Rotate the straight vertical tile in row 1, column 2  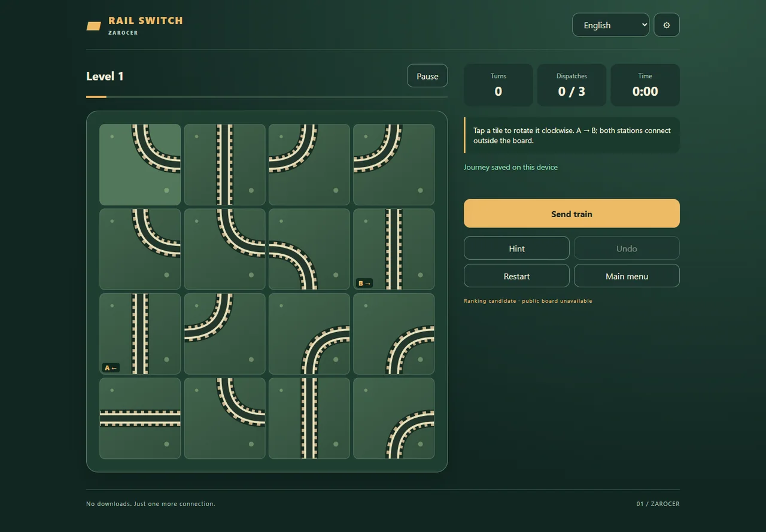coord(224,165)
